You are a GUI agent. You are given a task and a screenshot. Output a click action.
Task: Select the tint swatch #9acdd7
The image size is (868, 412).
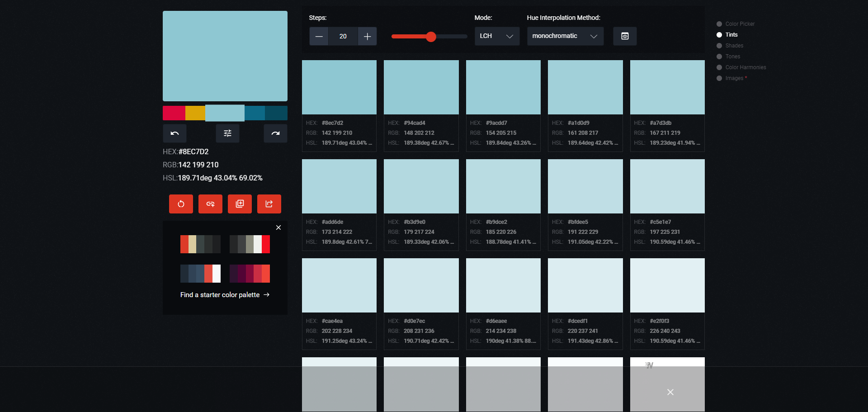click(x=503, y=87)
